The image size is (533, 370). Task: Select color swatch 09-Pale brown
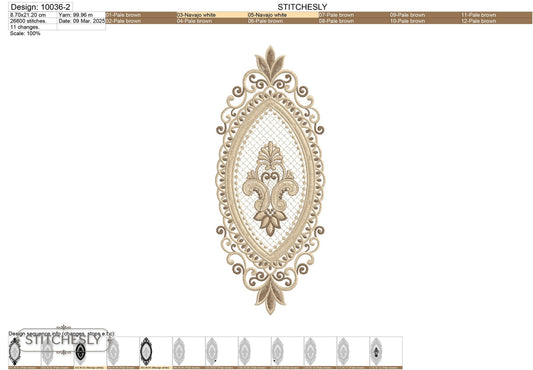pyautogui.click(x=425, y=15)
